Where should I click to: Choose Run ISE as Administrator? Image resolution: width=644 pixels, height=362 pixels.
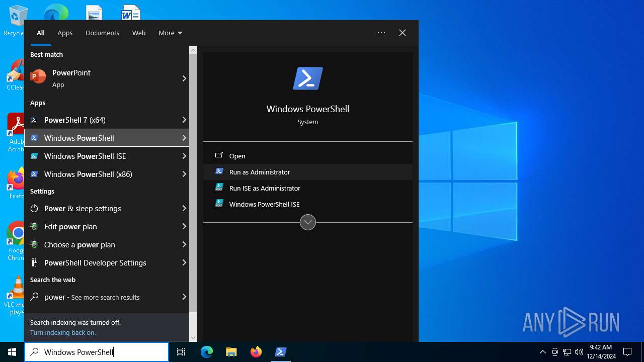pyautogui.click(x=308, y=188)
